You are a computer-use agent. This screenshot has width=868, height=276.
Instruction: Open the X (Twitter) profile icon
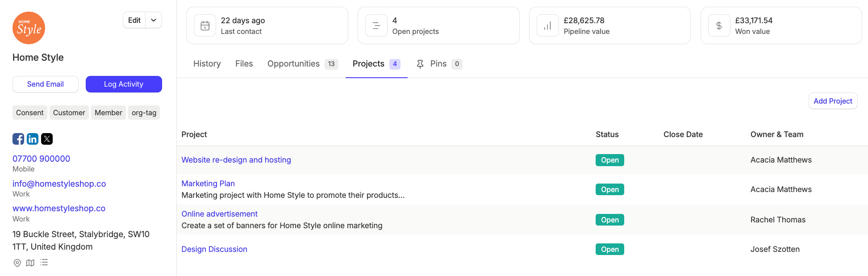pyautogui.click(x=47, y=139)
